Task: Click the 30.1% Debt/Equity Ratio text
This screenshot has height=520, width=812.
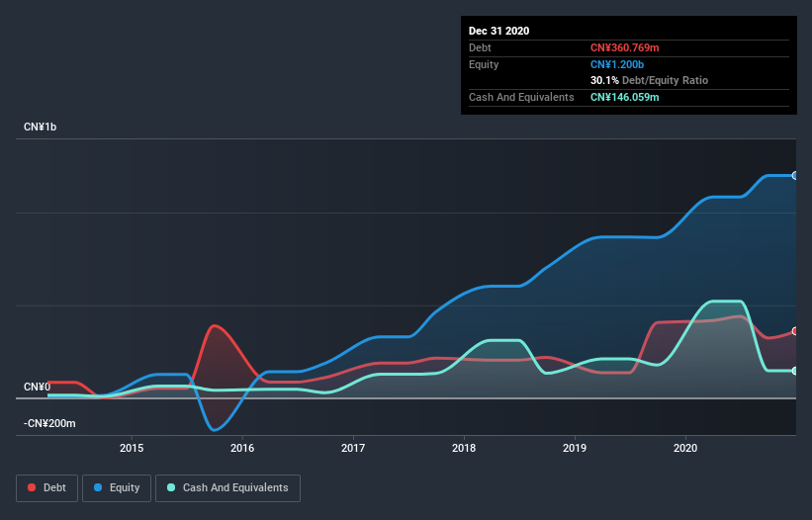Action: coord(649,81)
